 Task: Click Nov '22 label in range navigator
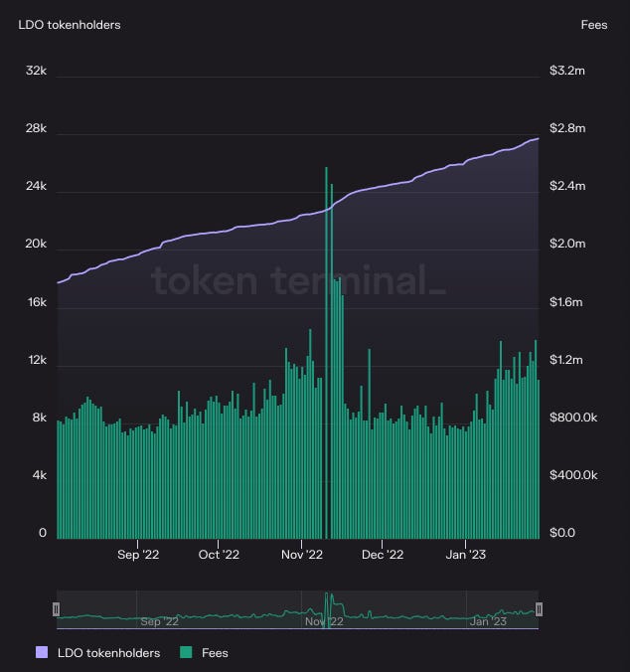324,621
